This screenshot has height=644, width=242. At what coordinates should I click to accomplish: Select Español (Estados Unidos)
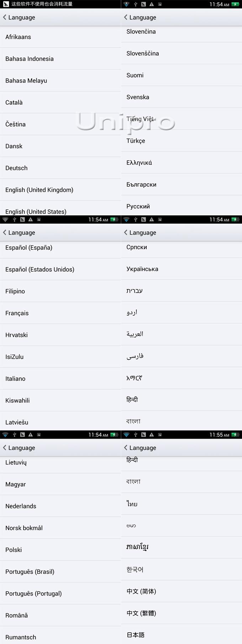[x=60, y=269]
